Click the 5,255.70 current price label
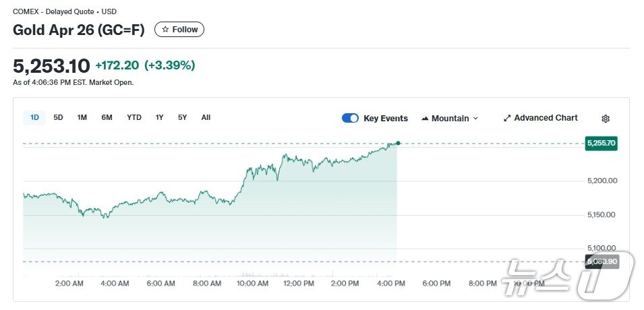 pos(602,143)
